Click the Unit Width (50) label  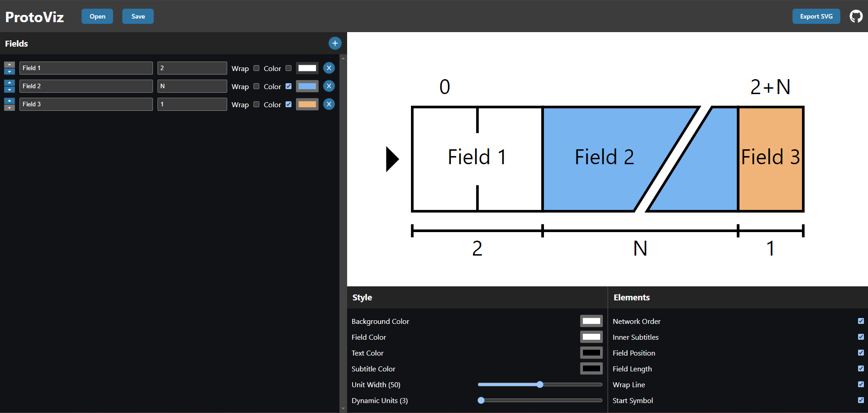376,385
